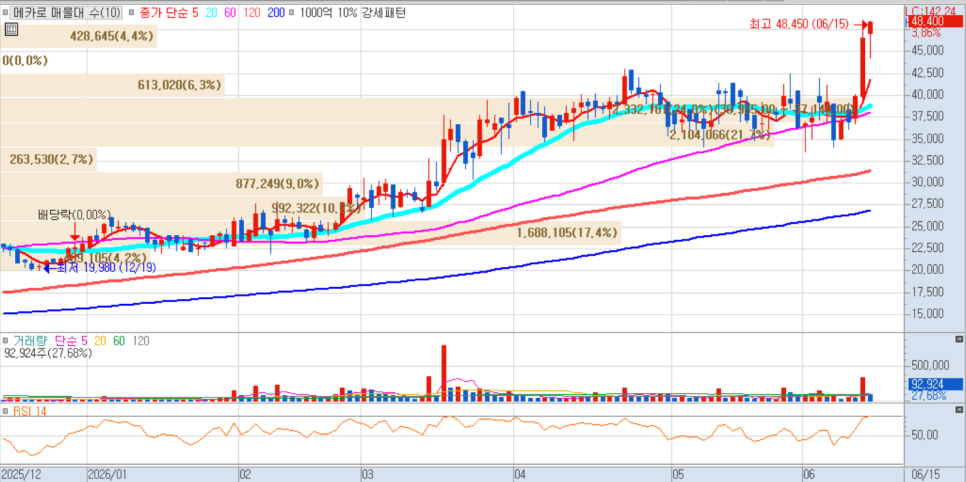
Task: Click the 06 month date axis label
Action: tap(810, 475)
